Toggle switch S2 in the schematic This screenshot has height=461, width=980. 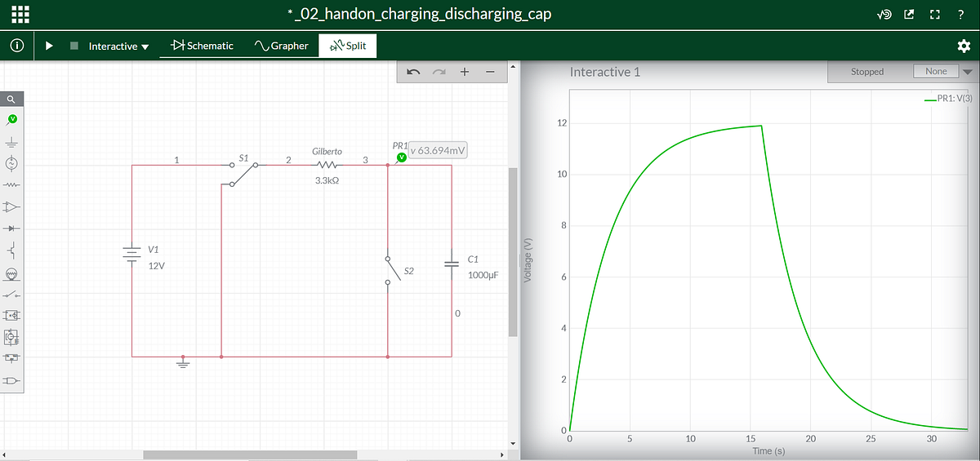click(394, 269)
